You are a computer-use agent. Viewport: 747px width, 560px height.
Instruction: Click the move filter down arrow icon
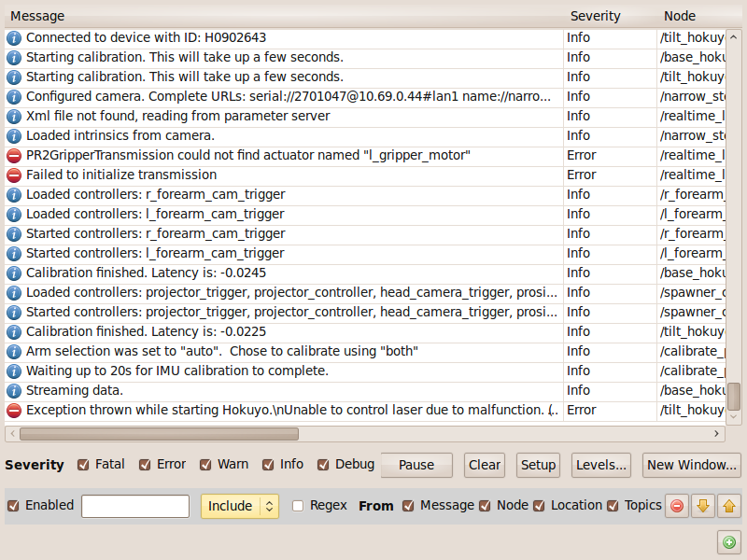[703, 506]
